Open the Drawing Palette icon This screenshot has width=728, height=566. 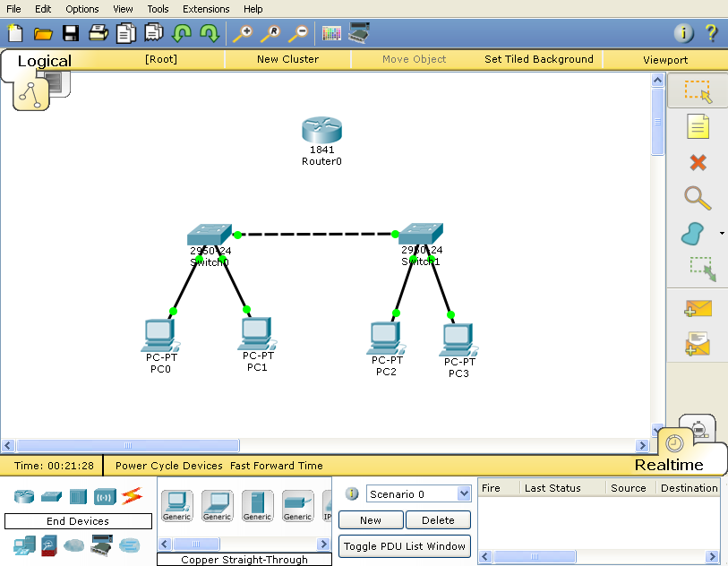click(331, 33)
